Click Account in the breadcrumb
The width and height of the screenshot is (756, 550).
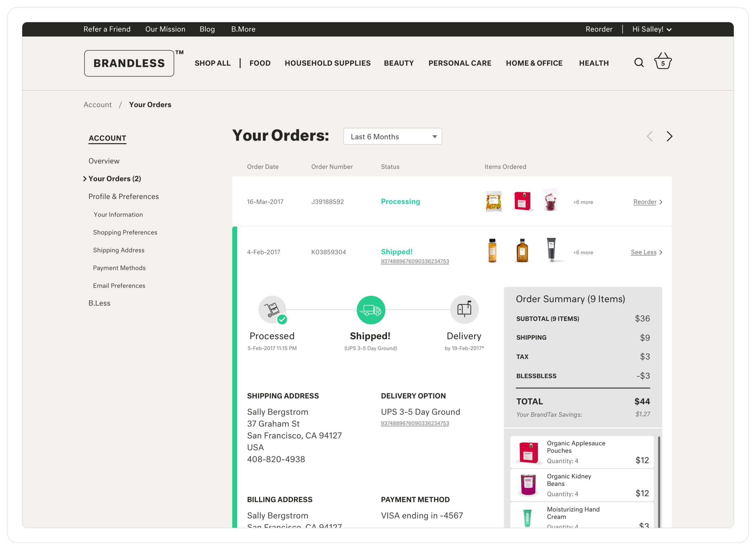coord(98,105)
